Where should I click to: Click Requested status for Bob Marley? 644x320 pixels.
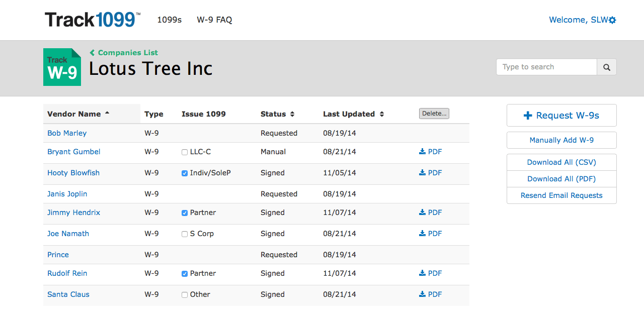279,133
